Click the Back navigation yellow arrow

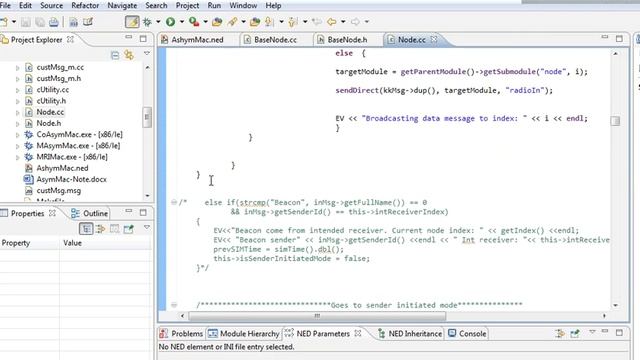pos(331,22)
